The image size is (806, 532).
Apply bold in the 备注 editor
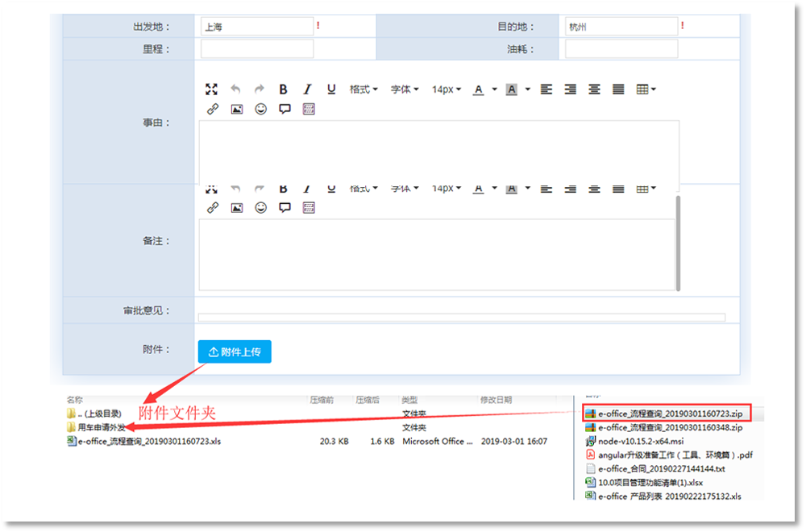283,189
